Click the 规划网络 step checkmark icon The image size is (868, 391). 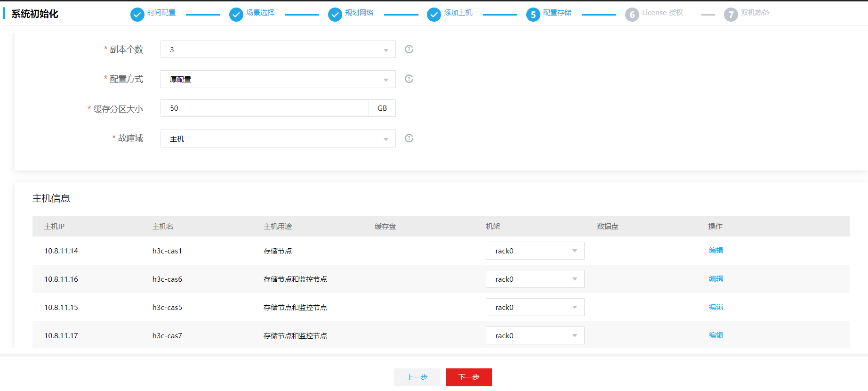[x=335, y=15]
